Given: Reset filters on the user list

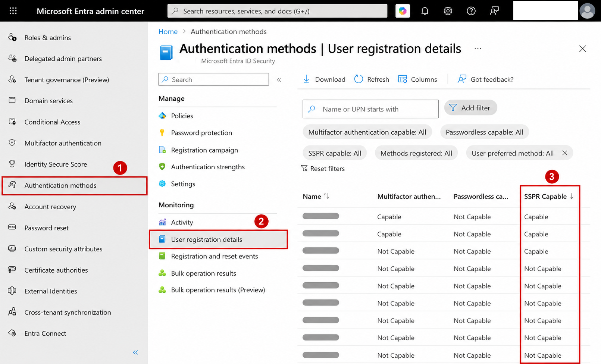Looking at the screenshot, I should point(323,169).
